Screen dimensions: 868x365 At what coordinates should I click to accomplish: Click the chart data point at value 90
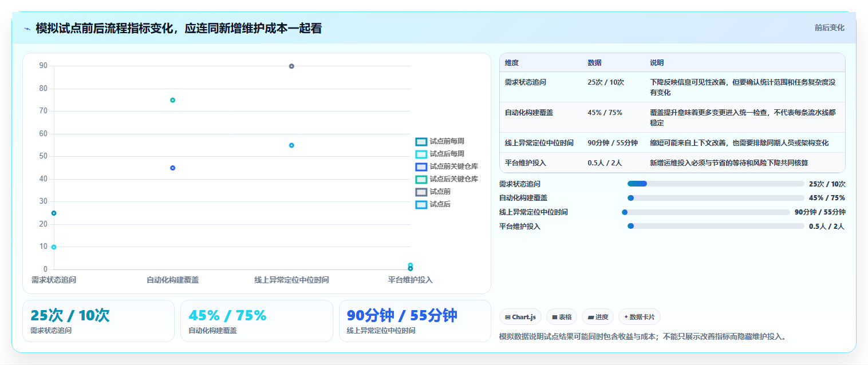(291, 66)
